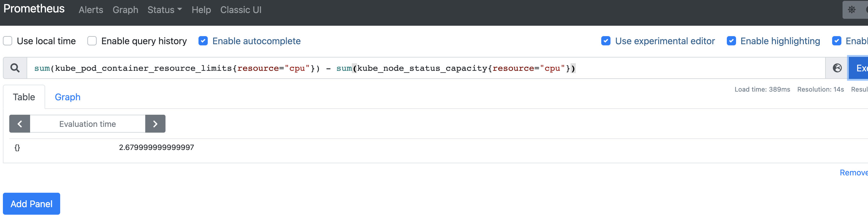Open the Alerts page
Viewport: 868px width, 217px height.
[91, 10]
